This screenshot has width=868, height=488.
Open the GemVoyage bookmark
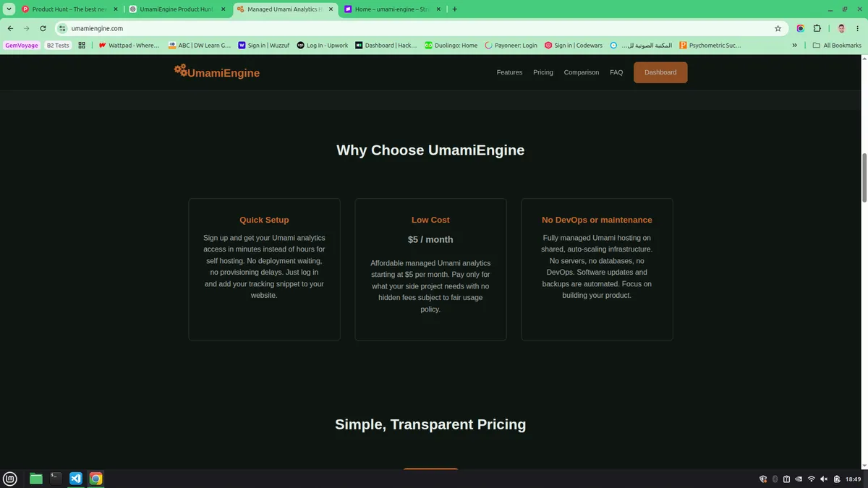[x=22, y=45]
